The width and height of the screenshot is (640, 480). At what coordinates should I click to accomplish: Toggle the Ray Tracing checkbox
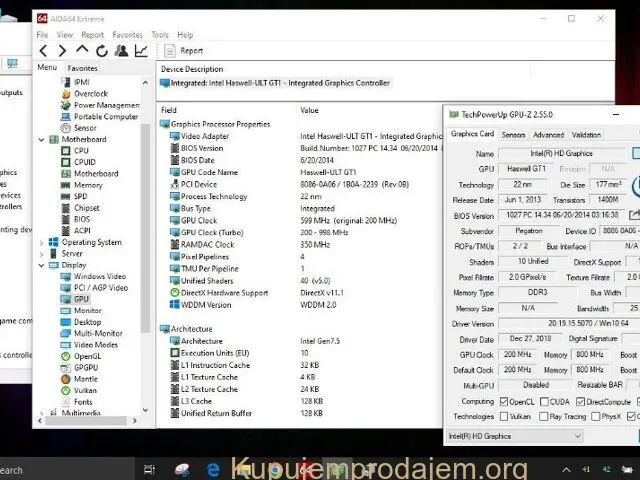click(x=543, y=416)
